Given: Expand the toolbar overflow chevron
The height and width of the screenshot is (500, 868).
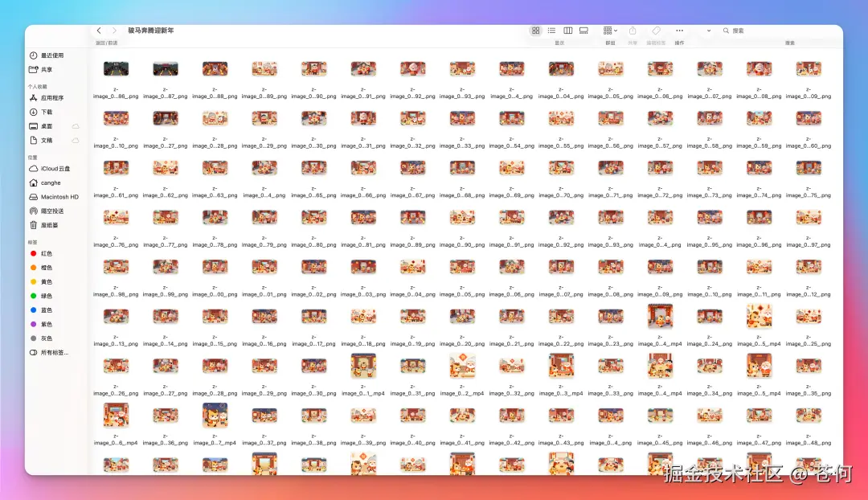Looking at the screenshot, I should (x=709, y=31).
